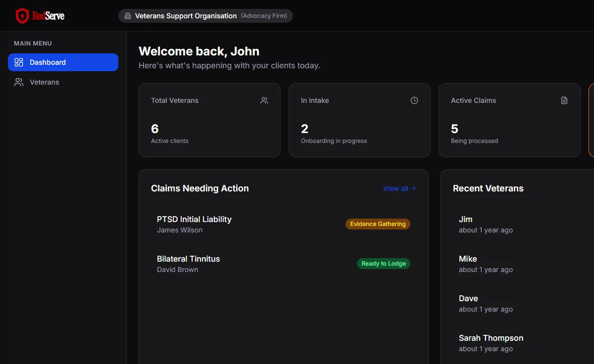Open the Bilateral Tinnitus claim
The height and width of the screenshot is (364, 594).
tap(188, 259)
